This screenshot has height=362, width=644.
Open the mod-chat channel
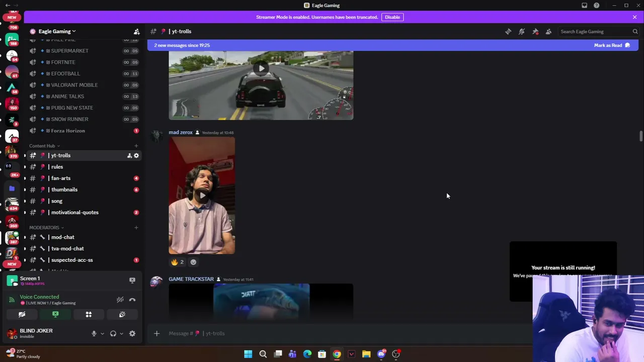(x=84, y=237)
